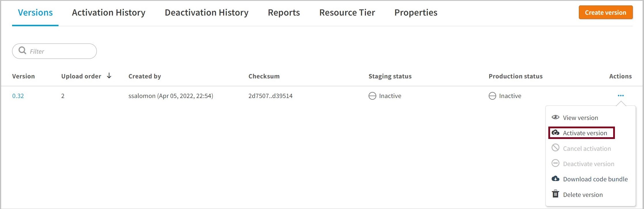This screenshot has height=209, width=644.
Task: Click the cloud upload Activate version icon
Action: 555,133
